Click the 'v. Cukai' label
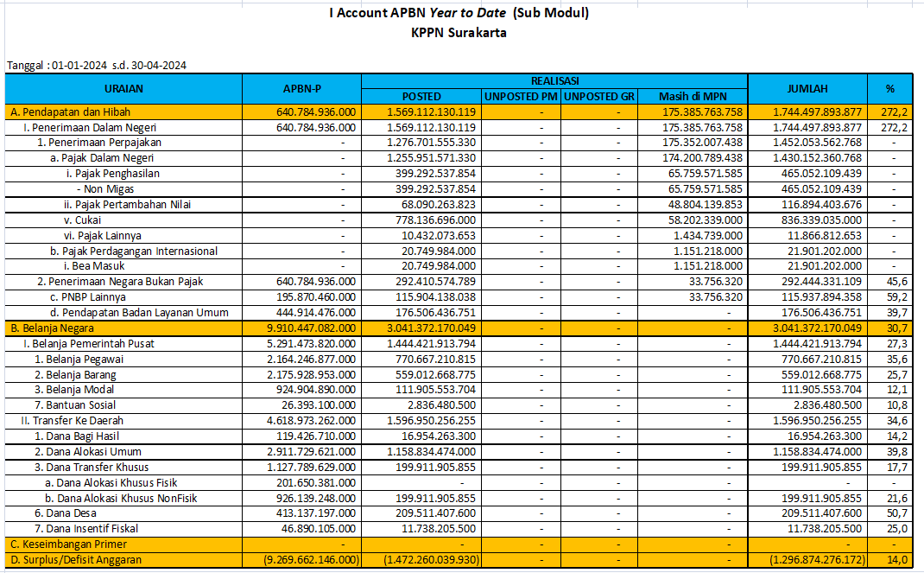The width and height of the screenshot is (924, 573). click(82, 220)
